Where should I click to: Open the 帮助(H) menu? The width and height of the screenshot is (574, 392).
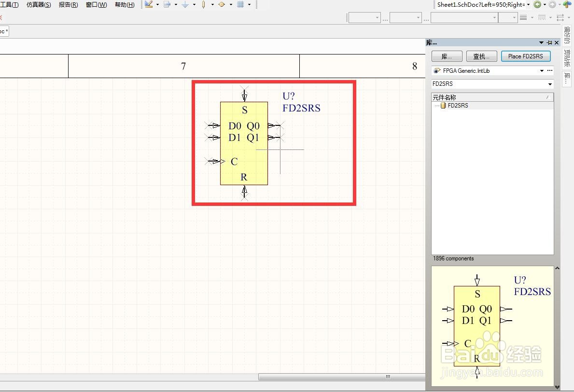125,5
